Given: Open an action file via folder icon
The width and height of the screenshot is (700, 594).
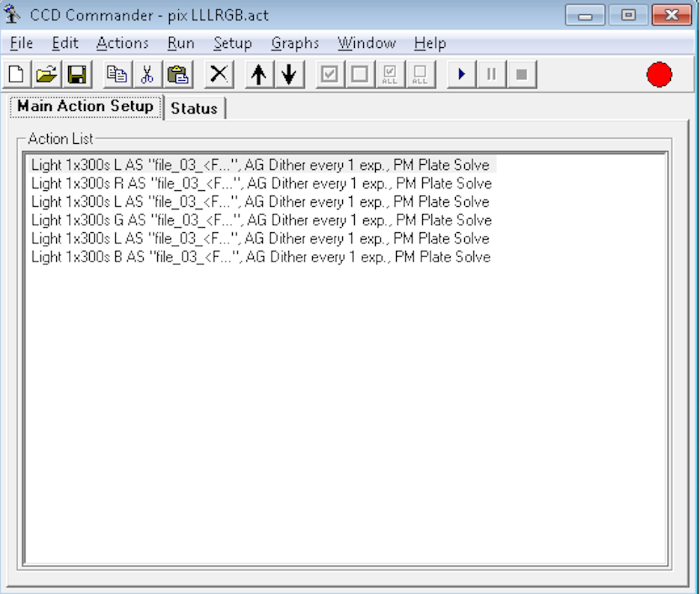Looking at the screenshot, I should pos(46,74).
